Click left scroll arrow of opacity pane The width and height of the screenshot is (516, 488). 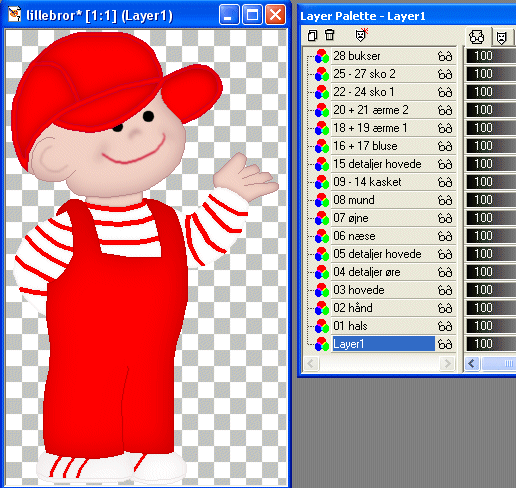coord(472,363)
